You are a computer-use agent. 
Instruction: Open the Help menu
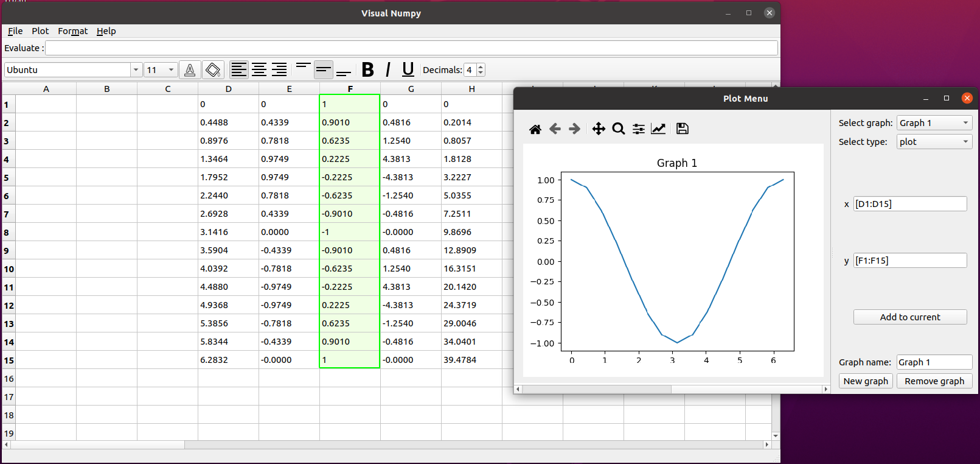click(x=106, y=31)
